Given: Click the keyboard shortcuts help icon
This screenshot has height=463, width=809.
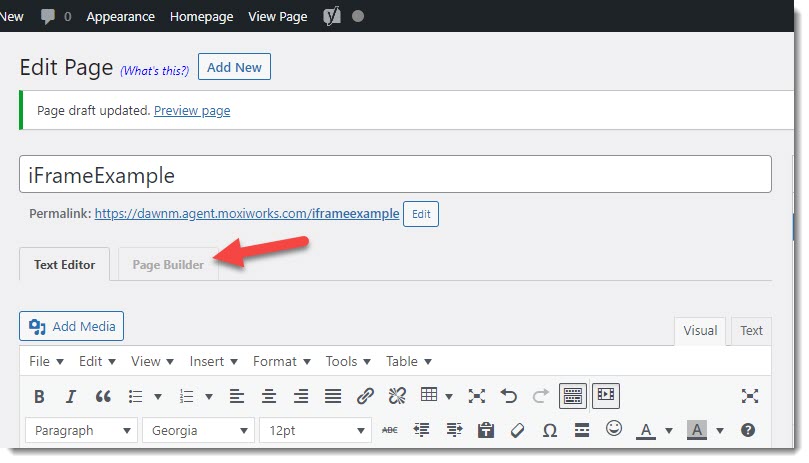Looking at the screenshot, I should [x=747, y=430].
